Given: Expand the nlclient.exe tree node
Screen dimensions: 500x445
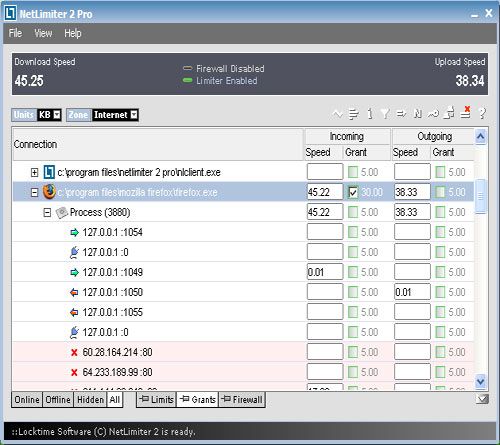Looking at the screenshot, I should click(x=34, y=172).
